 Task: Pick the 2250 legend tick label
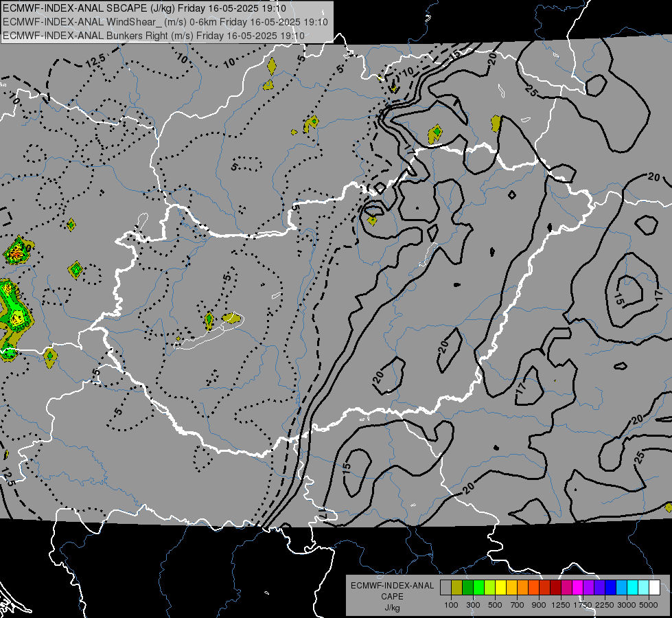(x=604, y=605)
